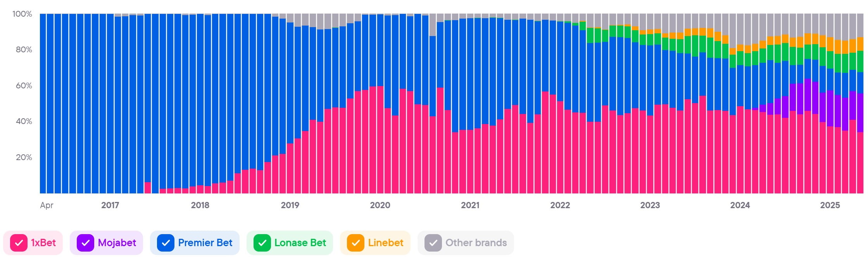This screenshot has height=257, width=868.
Task: Click the Apr label on x-axis
Action: 47,205
